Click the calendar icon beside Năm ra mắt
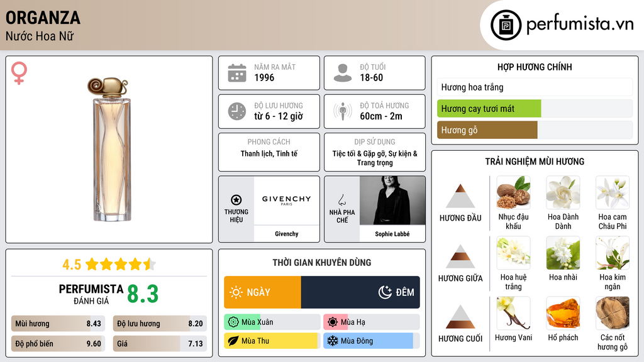The height and width of the screenshot is (362, 644). [237, 73]
